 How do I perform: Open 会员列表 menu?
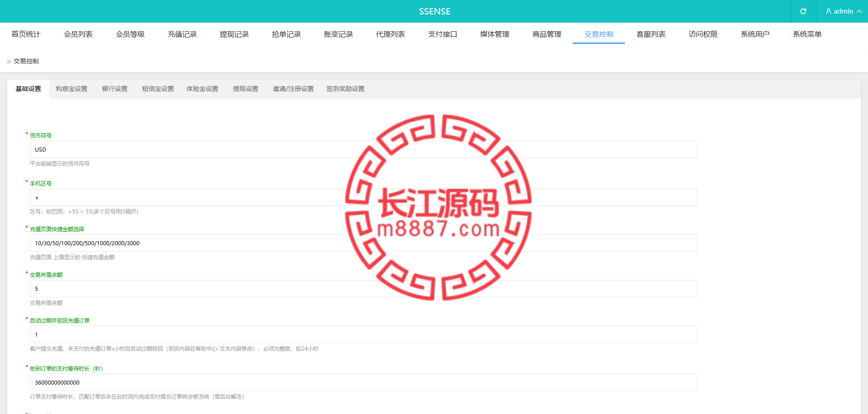pyautogui.click(x=78, y=34)
